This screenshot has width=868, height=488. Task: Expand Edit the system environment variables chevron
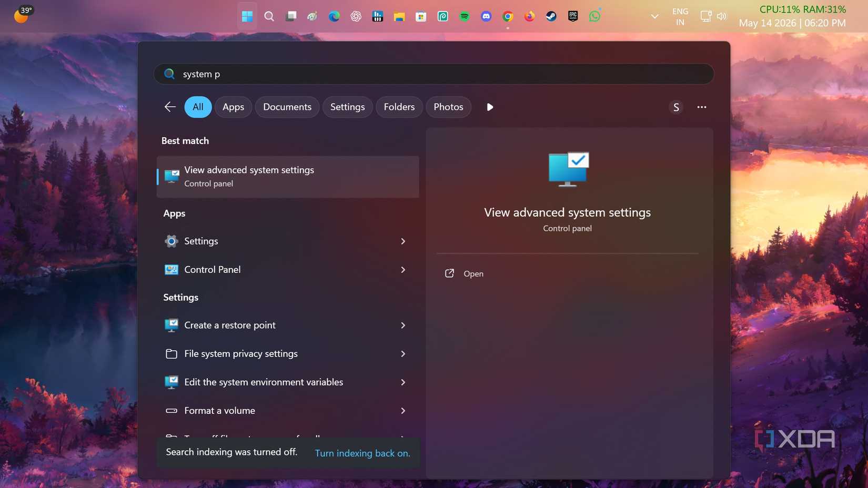coord(403,382)
